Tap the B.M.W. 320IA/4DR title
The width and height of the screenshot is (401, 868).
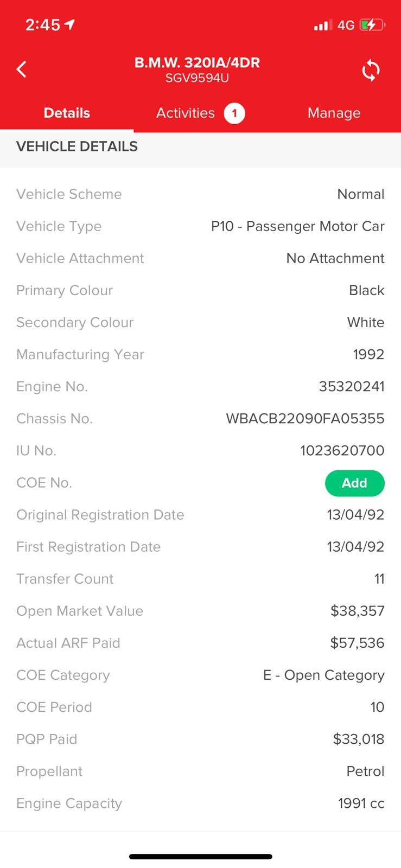tap(197, 62)
